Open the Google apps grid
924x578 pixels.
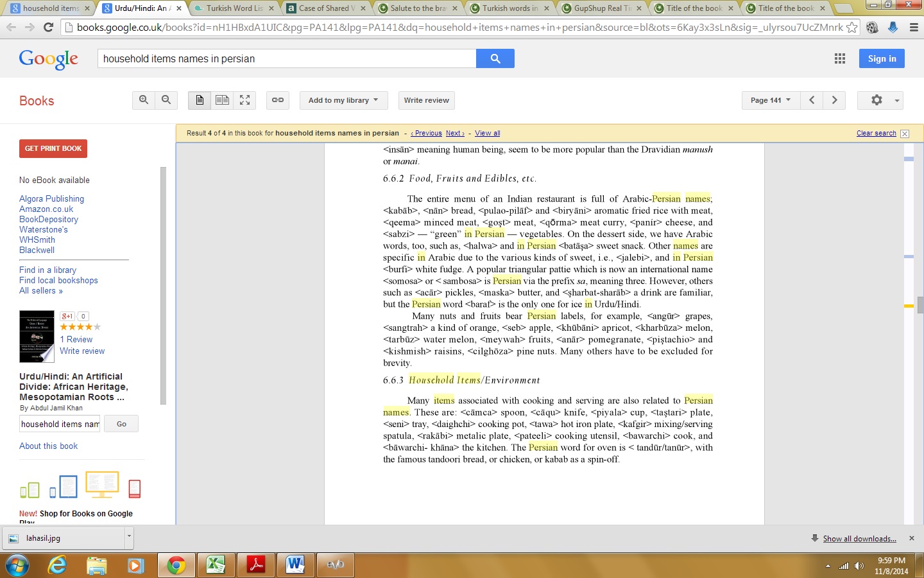(839, 58)
